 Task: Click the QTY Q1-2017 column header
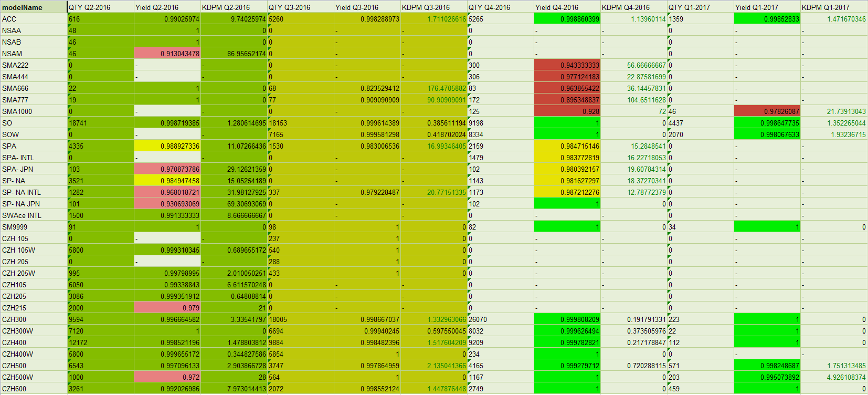(701, 7)
